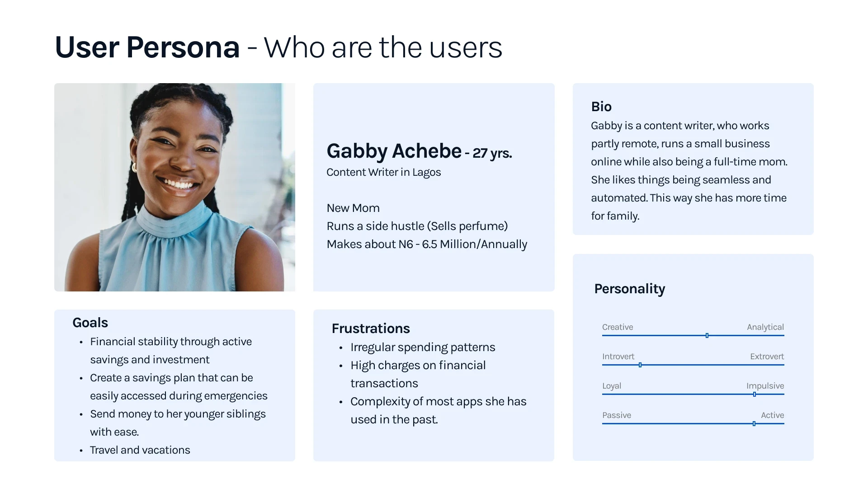Click the Passive–Active slider handle

click(x=754, y=423)
